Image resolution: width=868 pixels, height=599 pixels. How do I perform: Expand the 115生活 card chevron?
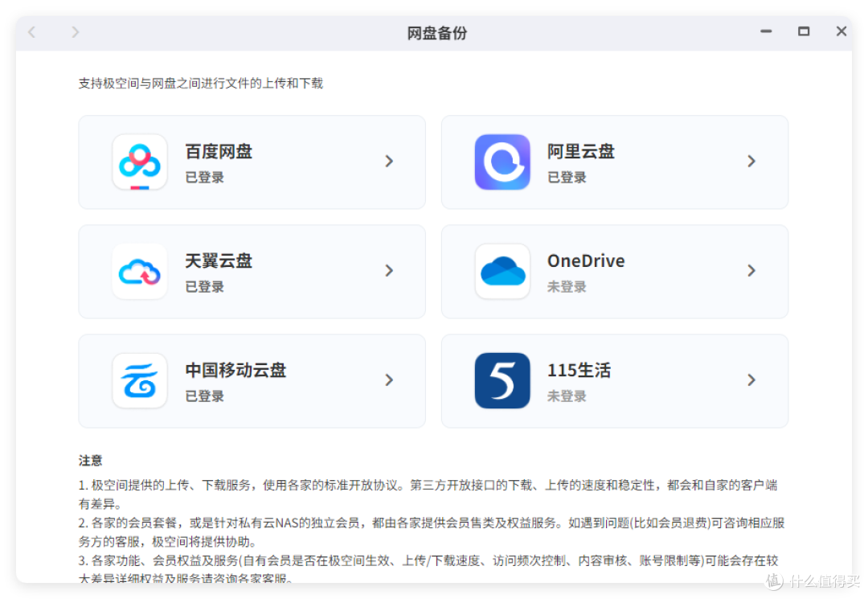751,380
